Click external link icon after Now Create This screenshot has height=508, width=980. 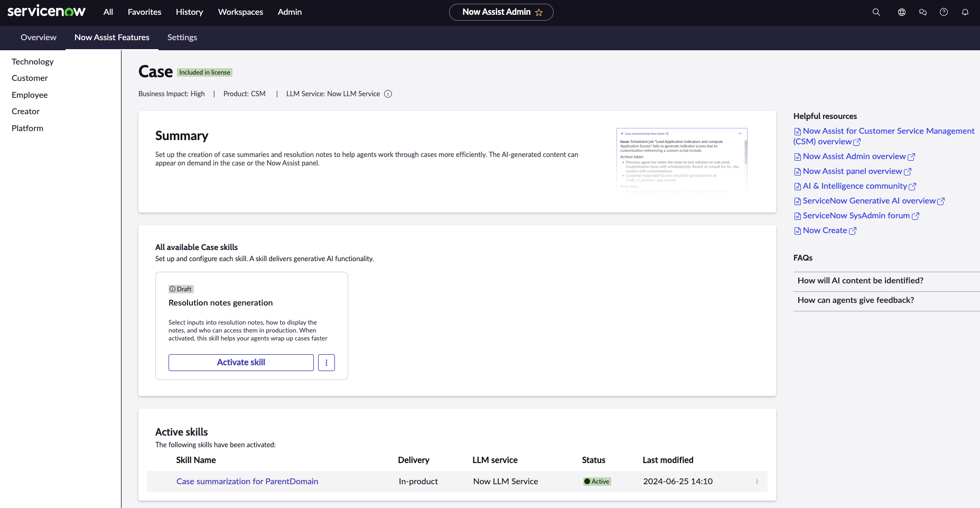click(x=853, y=231)
